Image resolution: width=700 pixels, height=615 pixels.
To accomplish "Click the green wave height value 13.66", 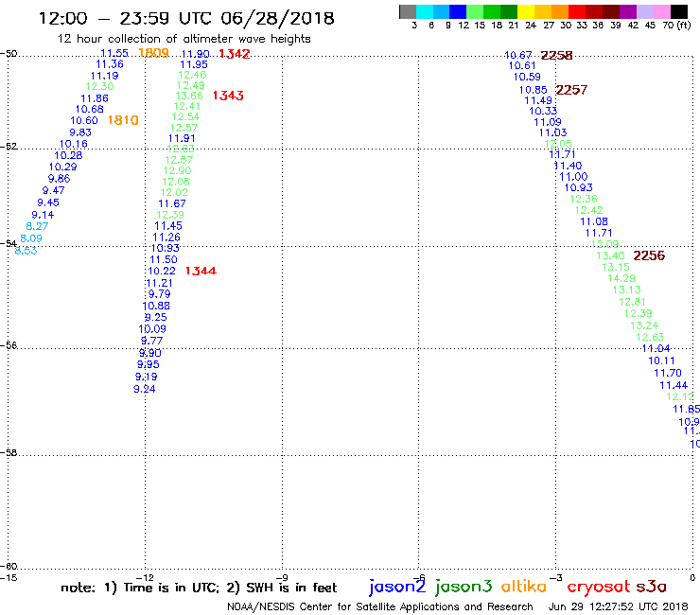I will 189,96.
